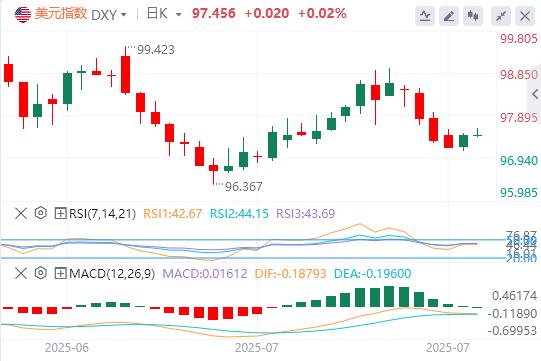
Task: Click the RSI1:42.67 value
Action: (x=173, y=214)
